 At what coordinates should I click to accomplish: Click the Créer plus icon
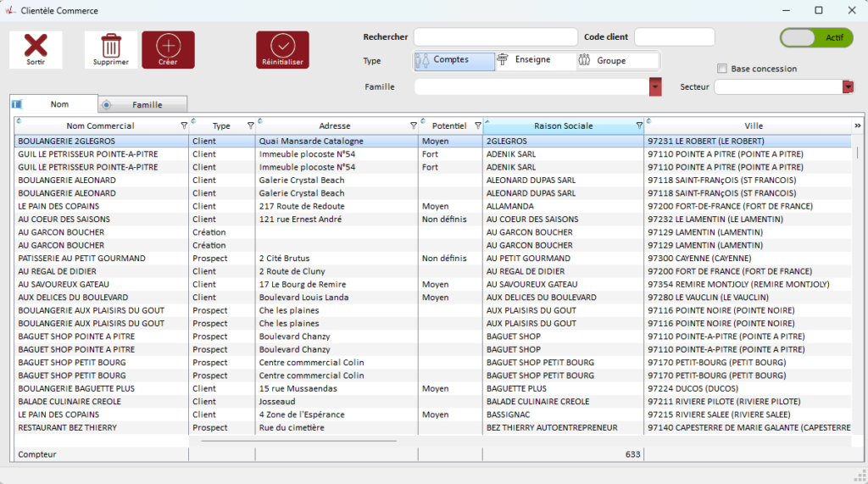point(168,45)
